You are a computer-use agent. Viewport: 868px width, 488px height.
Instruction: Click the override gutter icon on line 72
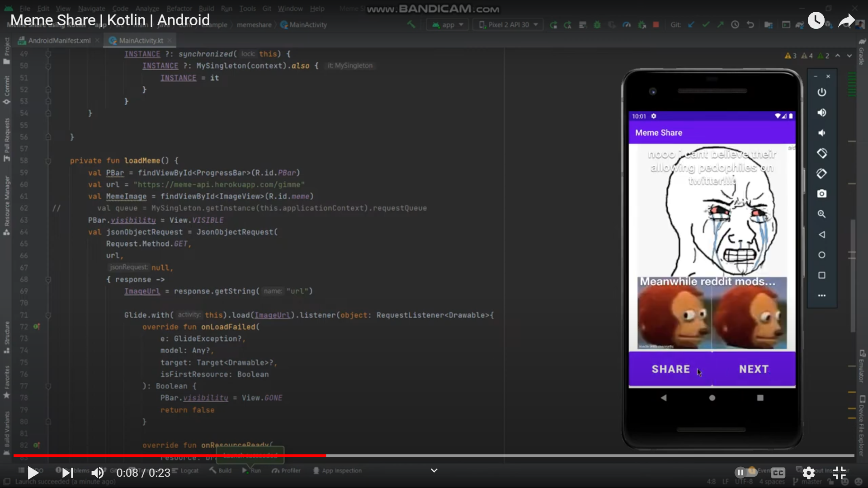[36, 326]
